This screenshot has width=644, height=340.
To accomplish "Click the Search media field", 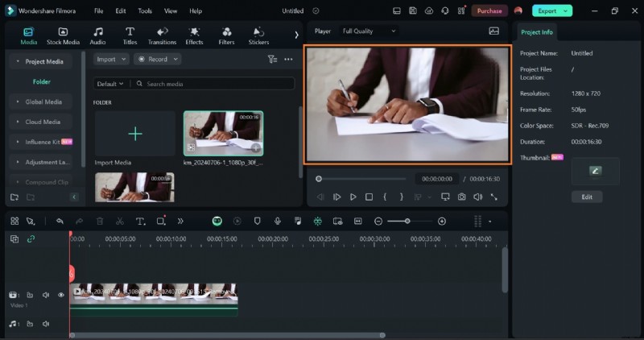I will pos(213,84).
